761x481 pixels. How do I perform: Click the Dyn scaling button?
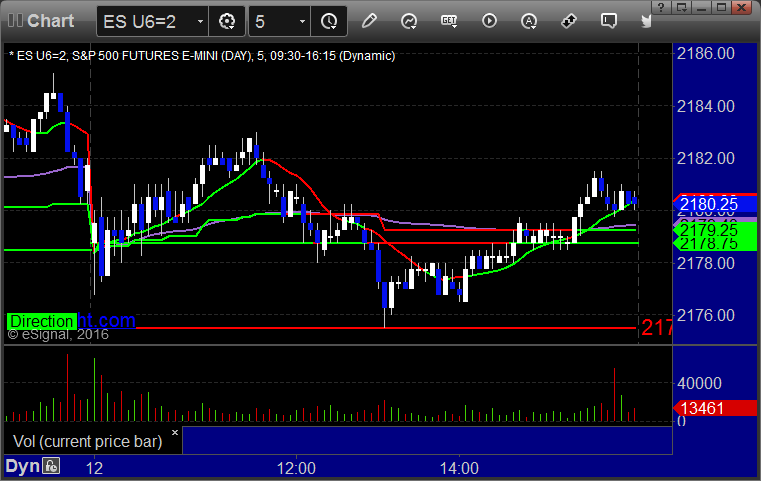[x=23, y=466]
